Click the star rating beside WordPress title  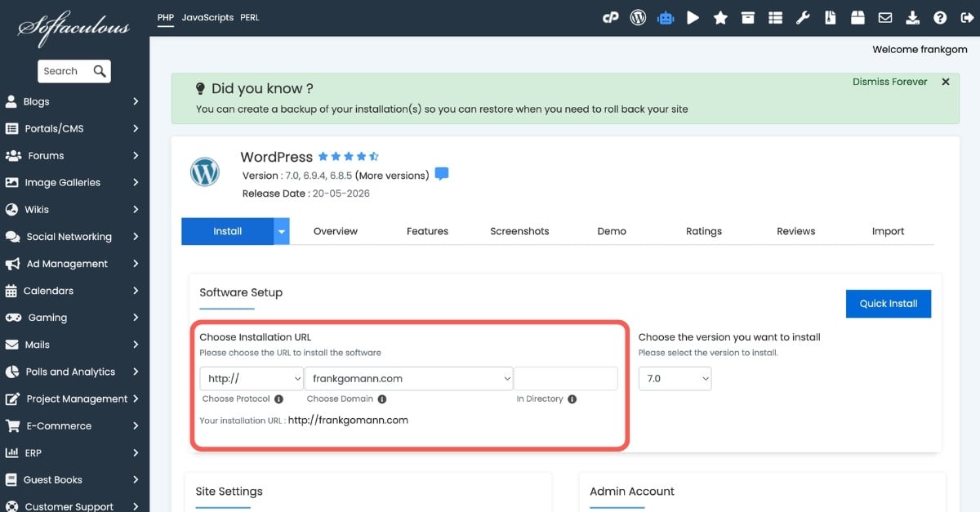click(x=348, y=156)
